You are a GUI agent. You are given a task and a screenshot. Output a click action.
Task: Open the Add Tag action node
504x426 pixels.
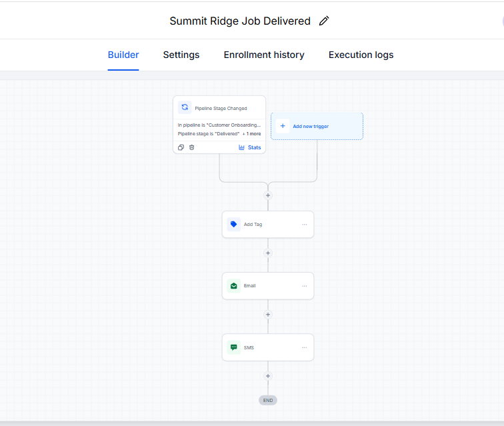(x=268, y=225)
